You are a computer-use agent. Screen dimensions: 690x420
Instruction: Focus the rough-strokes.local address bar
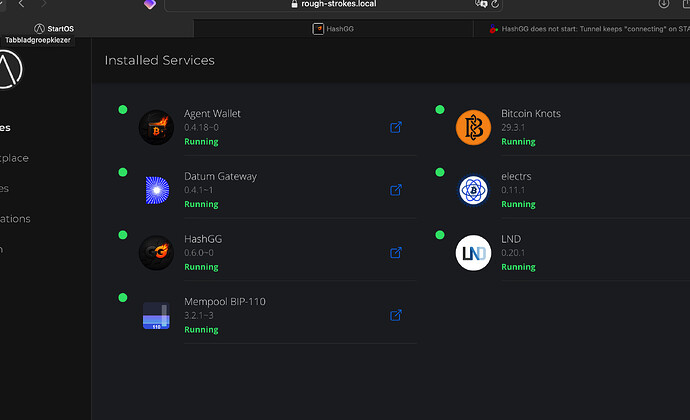coord(334,4)
